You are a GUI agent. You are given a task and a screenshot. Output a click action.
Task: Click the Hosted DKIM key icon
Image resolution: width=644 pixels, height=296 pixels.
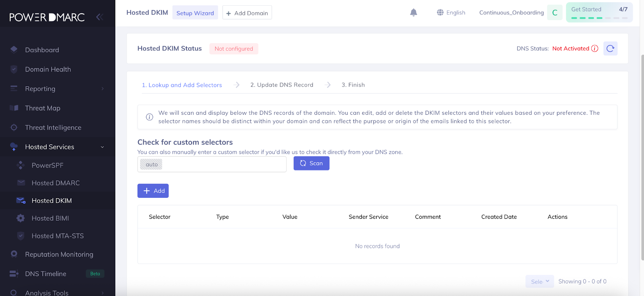pyautogui.click(x=21, y=201)
